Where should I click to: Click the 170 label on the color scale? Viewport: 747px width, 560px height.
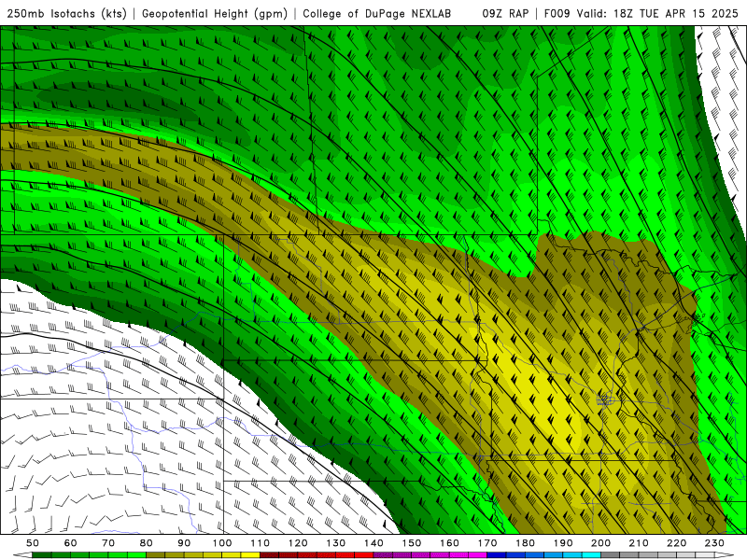click(x=487, y=543)
